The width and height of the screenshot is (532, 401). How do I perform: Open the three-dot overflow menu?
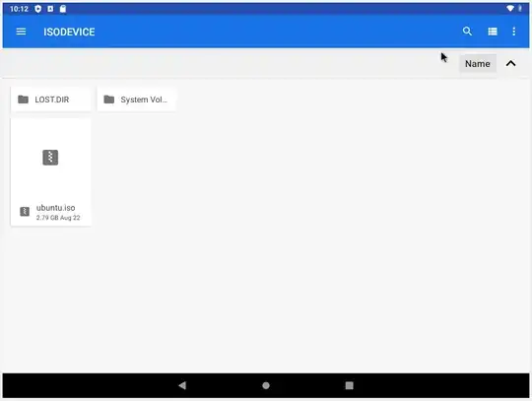[514, 32]
